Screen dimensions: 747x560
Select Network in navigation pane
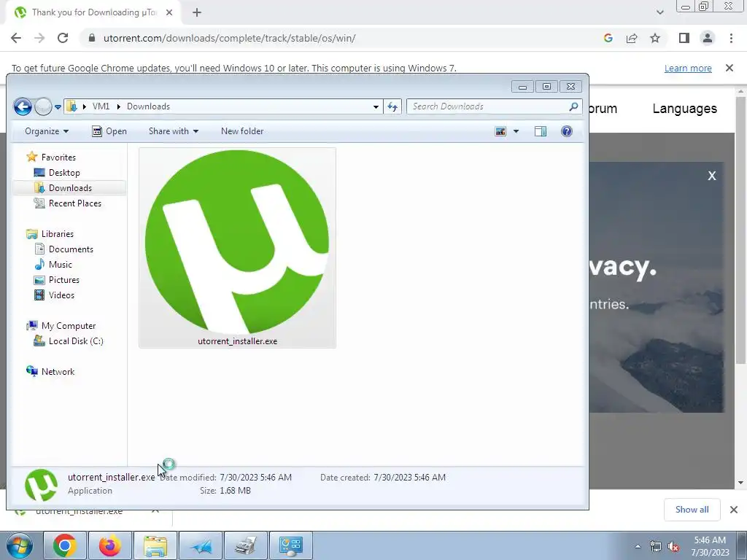(58, 372)
